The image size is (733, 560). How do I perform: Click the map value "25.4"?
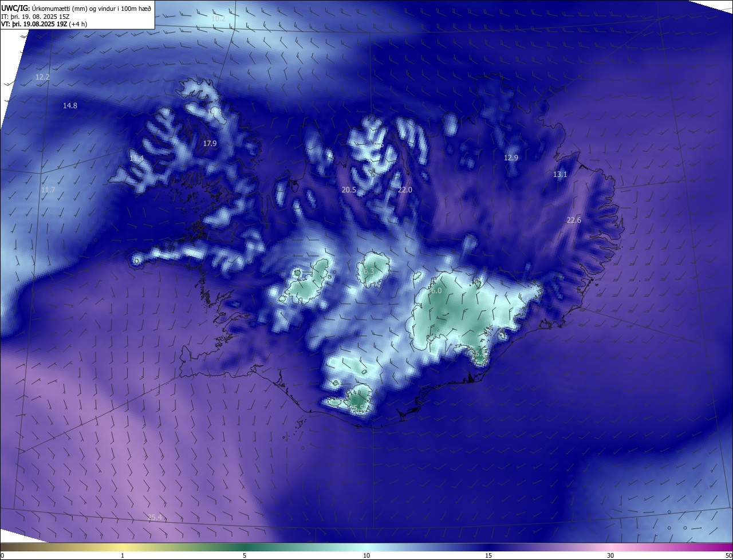(x=155, y=517)
